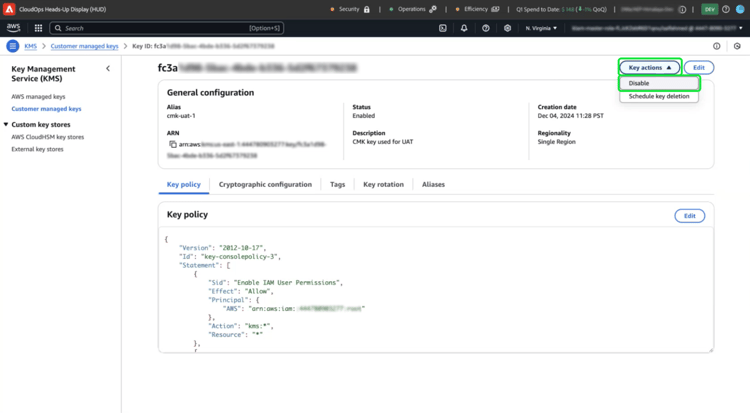Toggle the hamburger navigation menu
Image resolution: width=750 pixels, height=413 pixels.
pyautogui.click(x=12, y=46)
